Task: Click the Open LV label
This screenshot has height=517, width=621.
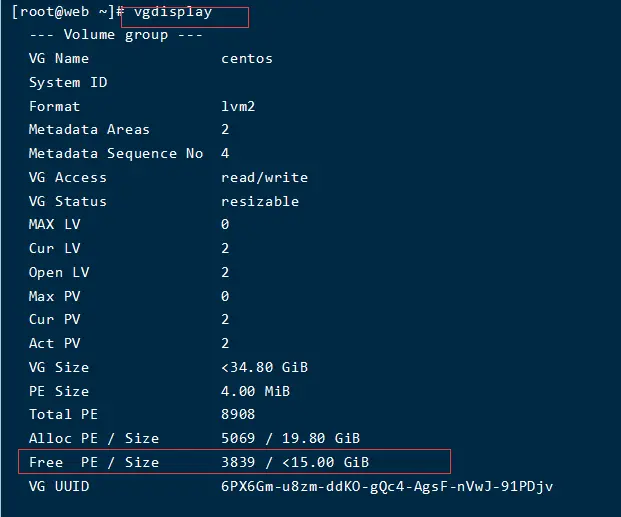Action: tap(59, 272)
